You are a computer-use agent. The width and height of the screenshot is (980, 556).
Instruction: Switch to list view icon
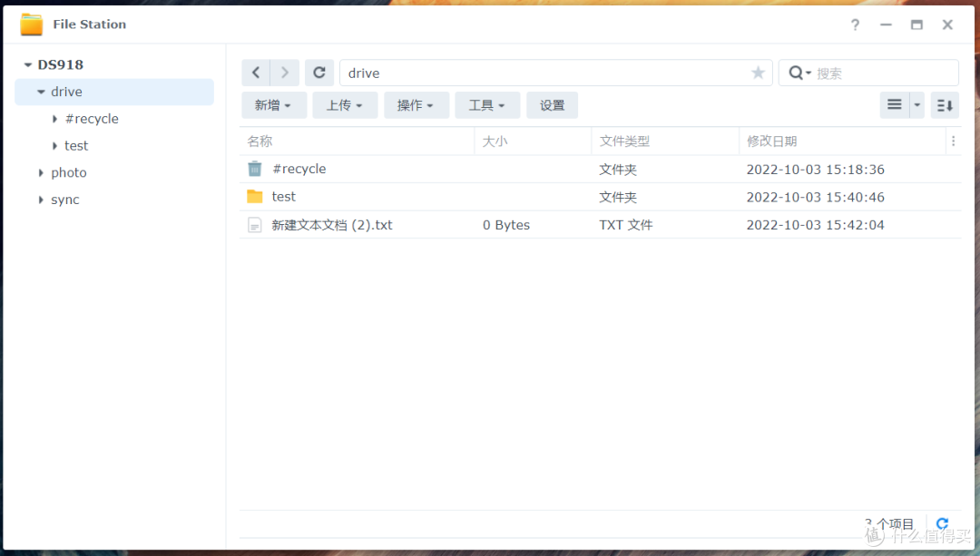[x=895, y=105]
